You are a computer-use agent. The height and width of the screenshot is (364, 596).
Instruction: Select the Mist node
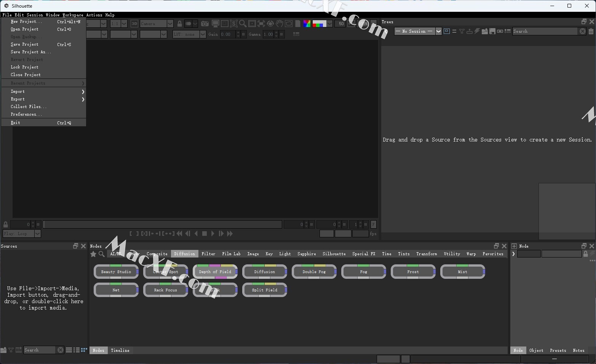[x=463, y=272]
